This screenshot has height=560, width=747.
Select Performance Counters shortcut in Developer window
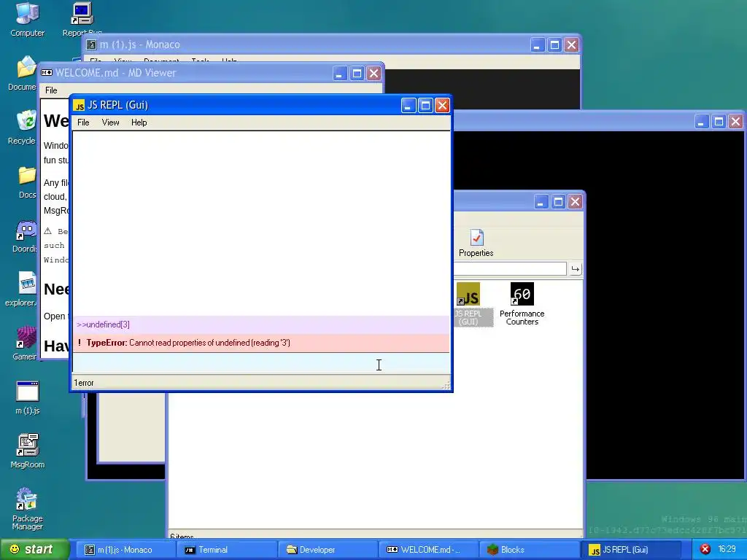click(x=522, y=304)
